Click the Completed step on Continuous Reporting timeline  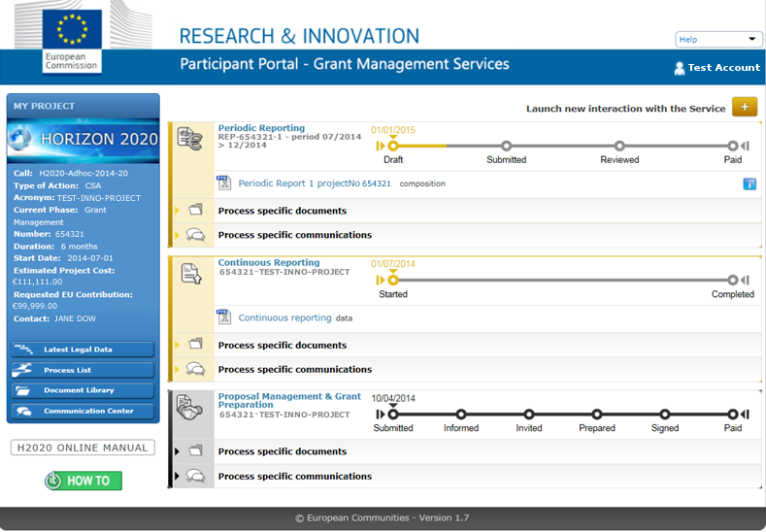coord(732,280)
